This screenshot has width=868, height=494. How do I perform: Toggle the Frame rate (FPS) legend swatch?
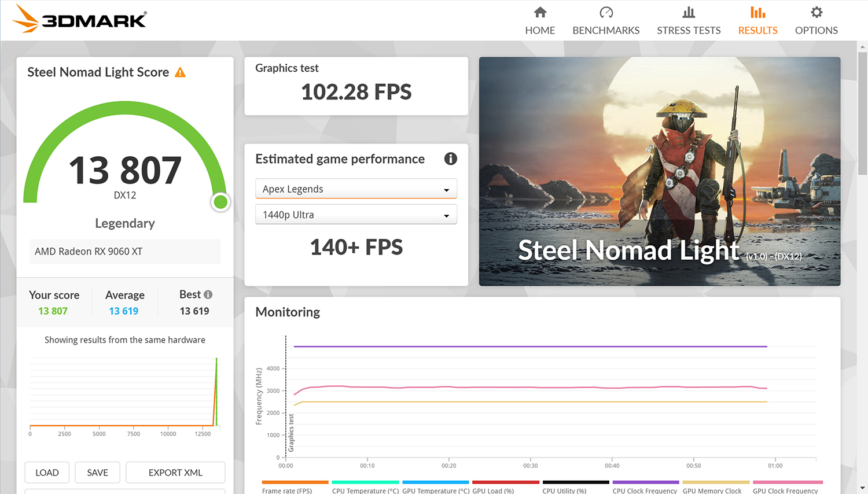295,482
